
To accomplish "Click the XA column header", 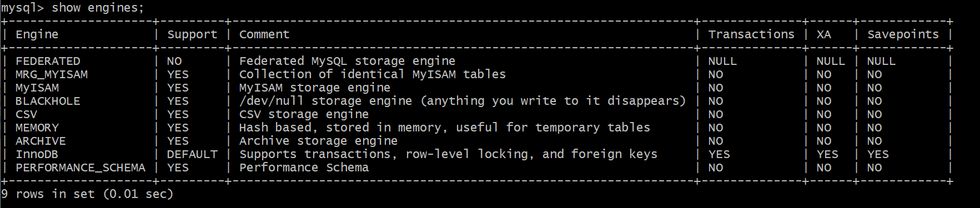I will pos(824,34).
